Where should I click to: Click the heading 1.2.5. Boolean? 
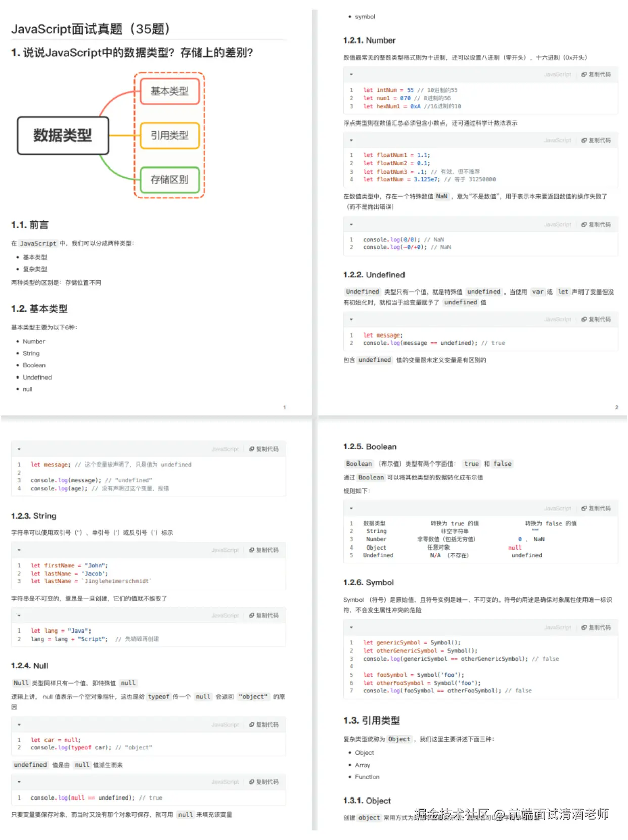(370, 447)
